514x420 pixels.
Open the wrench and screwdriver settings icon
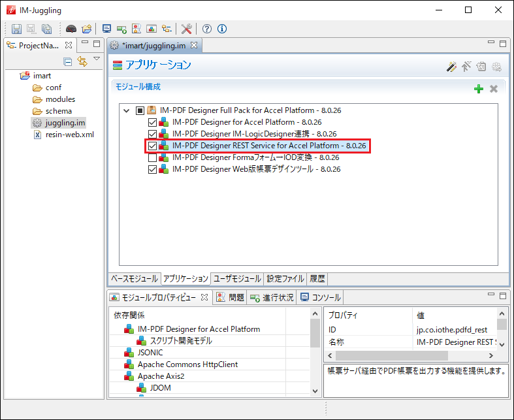click(186, 29)
